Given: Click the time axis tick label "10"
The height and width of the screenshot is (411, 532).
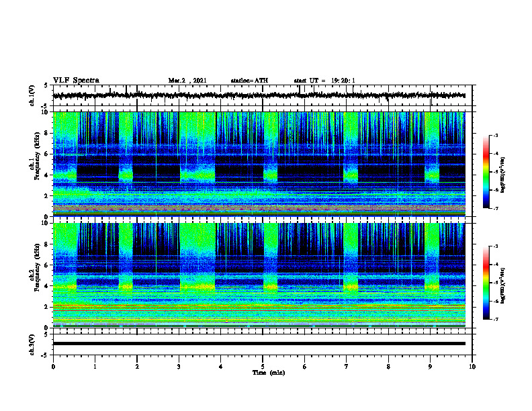Looking at the screenshot, I should tap(472, 367).
